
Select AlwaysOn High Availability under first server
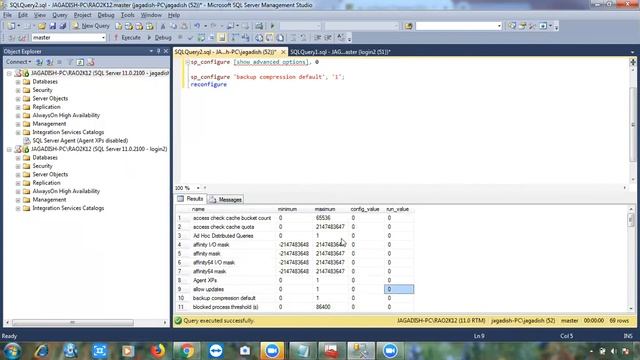(x=66, y=115)
